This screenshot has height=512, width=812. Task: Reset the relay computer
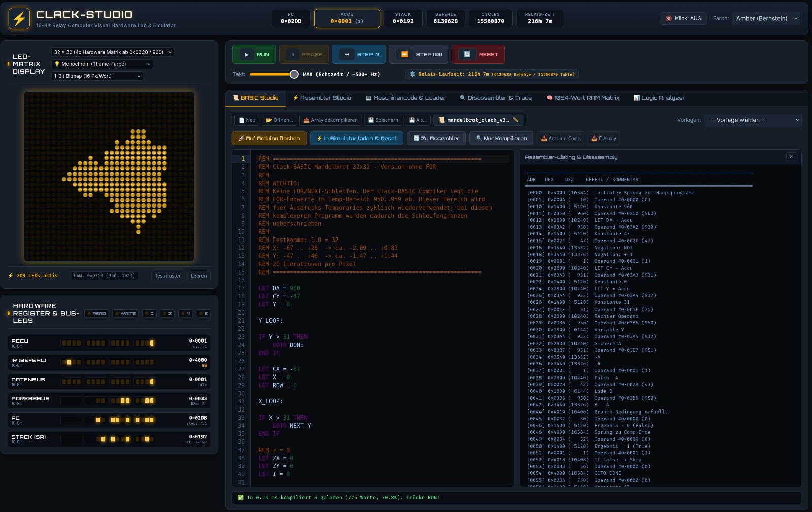(x=479, y=54)
